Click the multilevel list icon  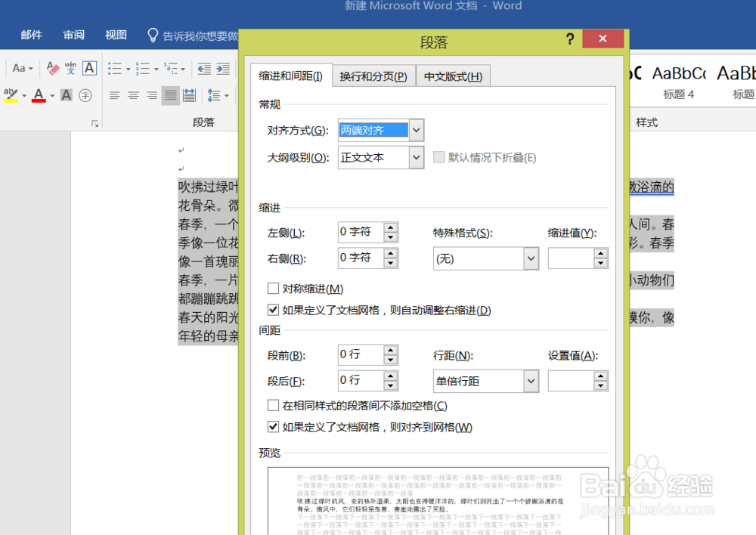click(170, 69)
